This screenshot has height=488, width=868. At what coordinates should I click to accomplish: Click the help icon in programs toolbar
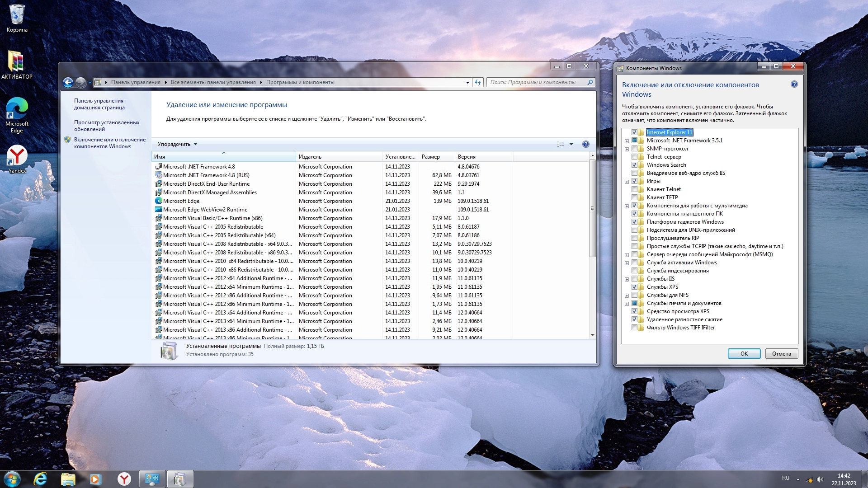pyautogui.click(x=585, y=144)
